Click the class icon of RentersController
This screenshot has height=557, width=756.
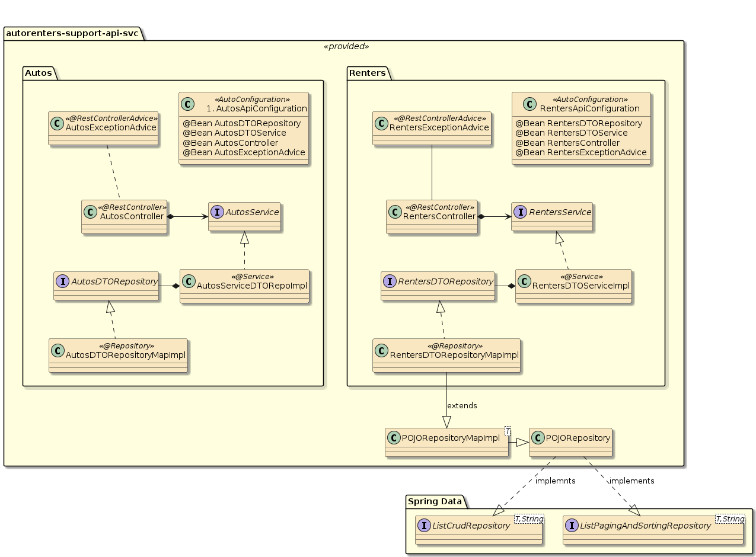395,212
